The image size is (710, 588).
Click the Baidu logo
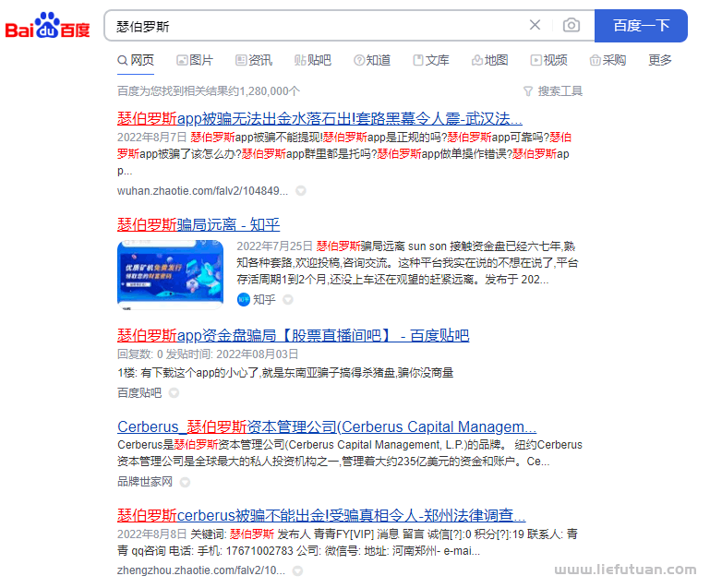[47, 26]
